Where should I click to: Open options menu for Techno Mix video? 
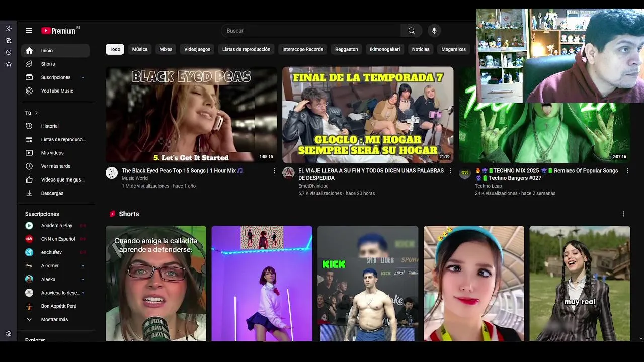tap(627, 171)
